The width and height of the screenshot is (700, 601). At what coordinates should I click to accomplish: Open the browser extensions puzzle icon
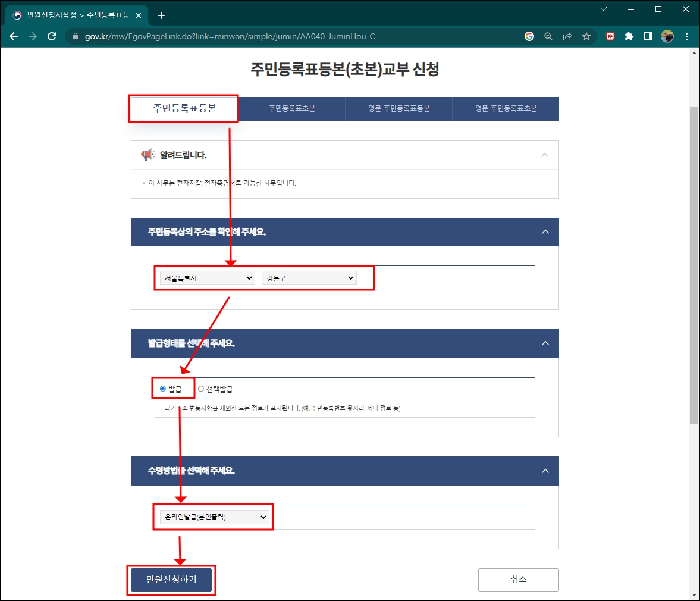coord(629,36)
